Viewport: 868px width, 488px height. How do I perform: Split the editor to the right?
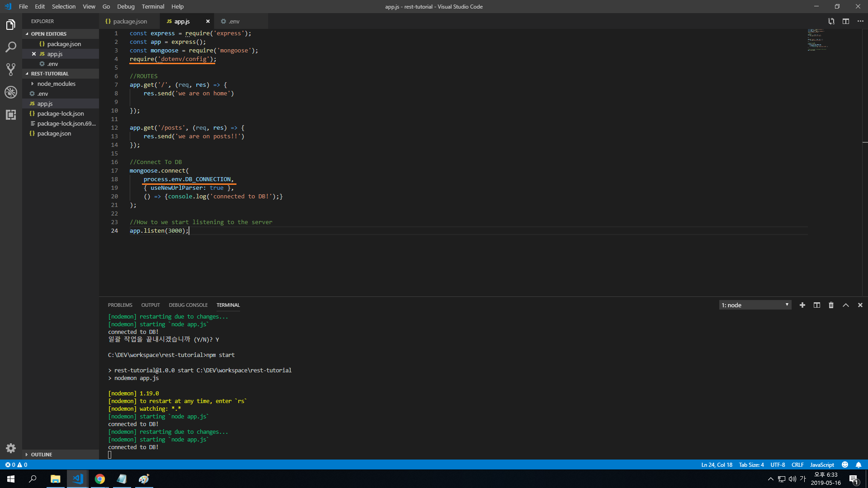click(845, 21)
